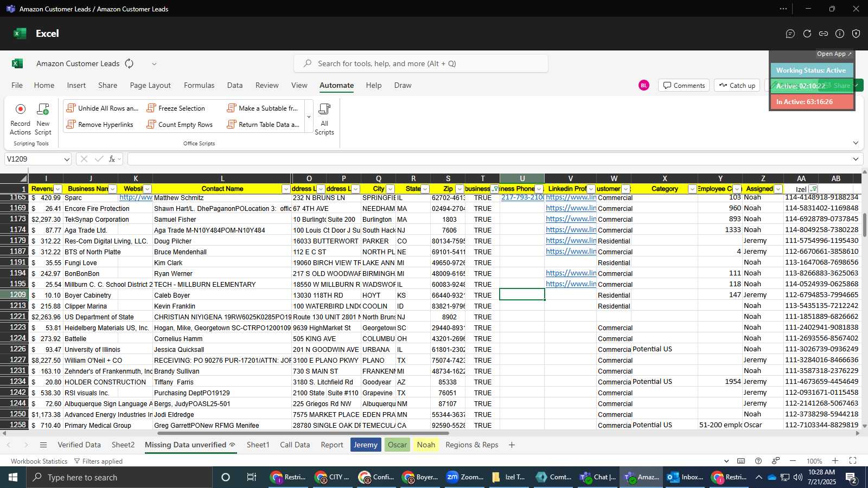This screenshot has height=488, width=868.
Task: Click the insert function fx icon
Action: pyautogui.click(x=112, y=159)
